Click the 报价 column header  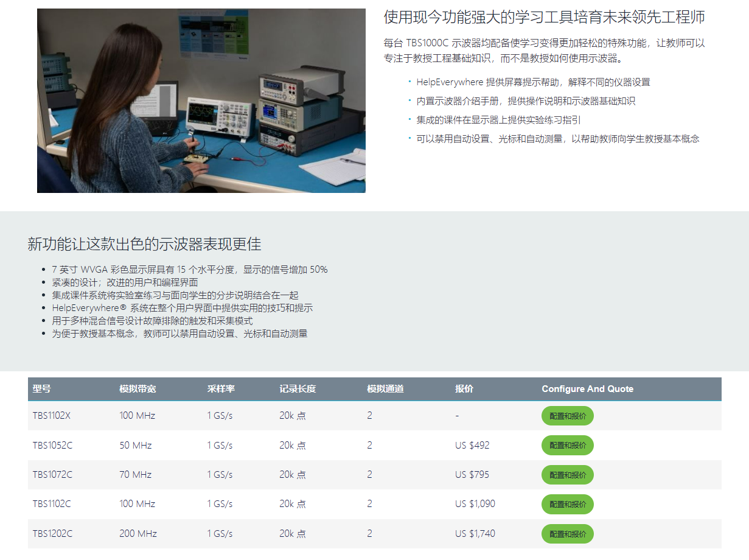coord(464,389)
